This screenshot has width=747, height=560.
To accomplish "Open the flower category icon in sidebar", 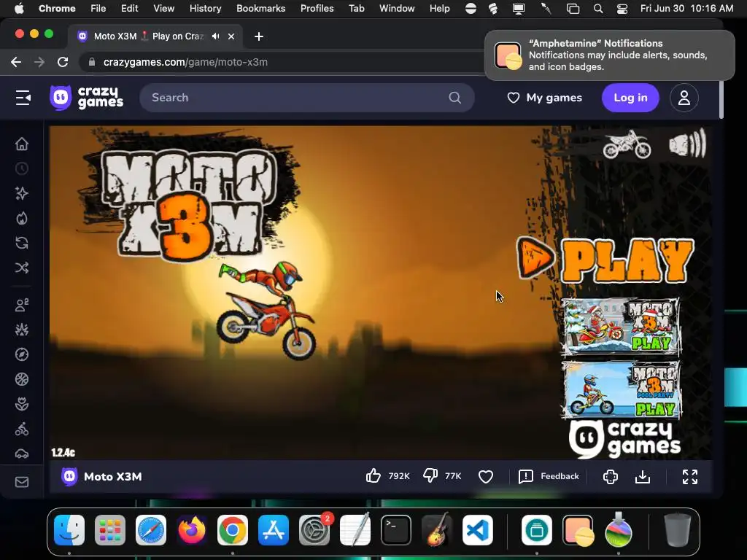I will coord(22,404).
